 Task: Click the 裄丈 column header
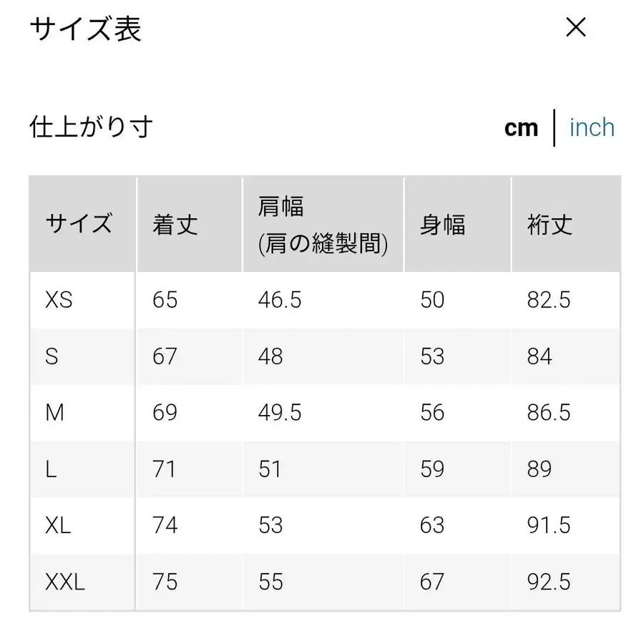click(550, 223)
